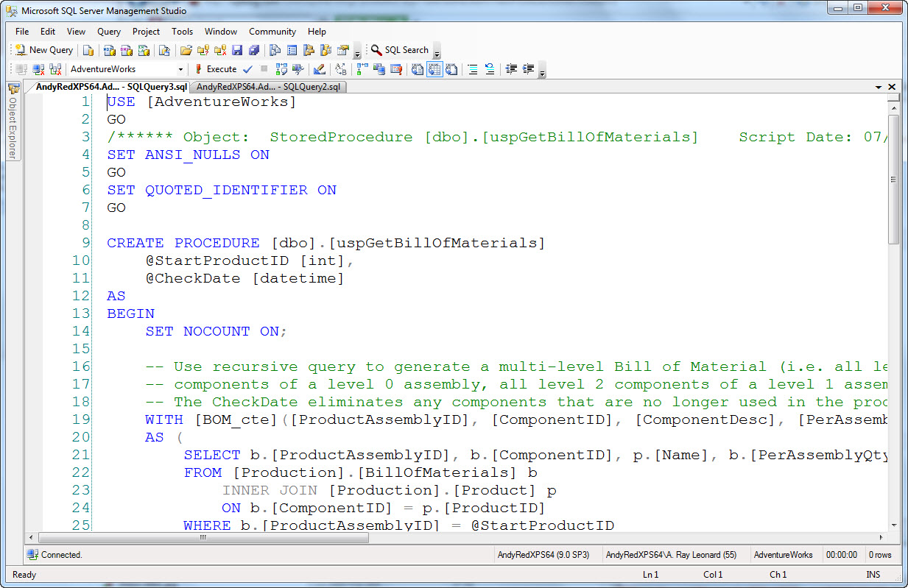Viewport: 908px width, 588px height.
Task: Switch output to Results to Grid
Action: (x=434, y=69)
